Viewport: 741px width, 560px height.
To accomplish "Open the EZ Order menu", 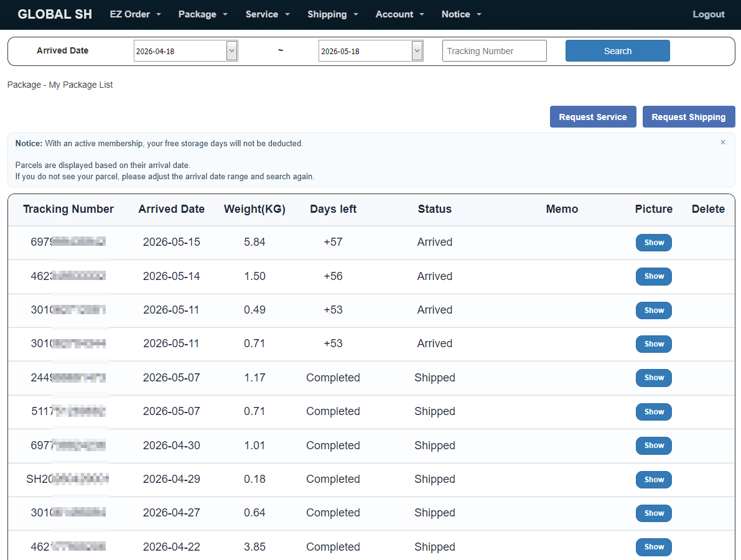I will point(135,14).
